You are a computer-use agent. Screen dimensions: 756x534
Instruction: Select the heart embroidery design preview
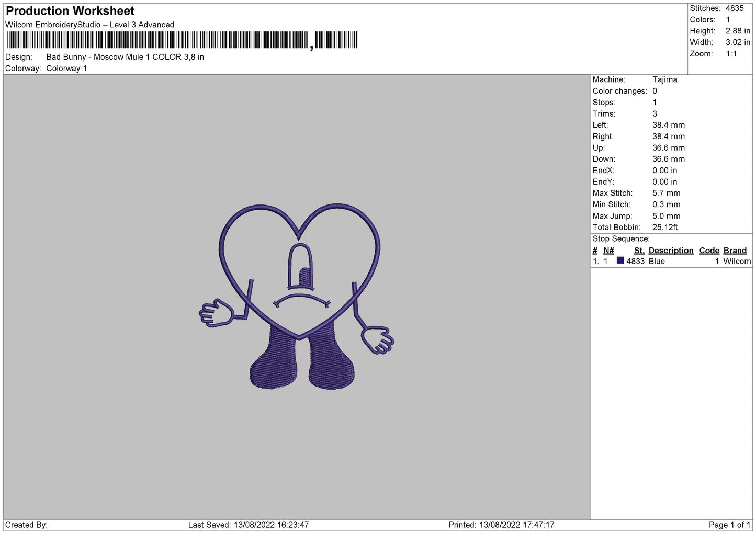pos(297,297)
